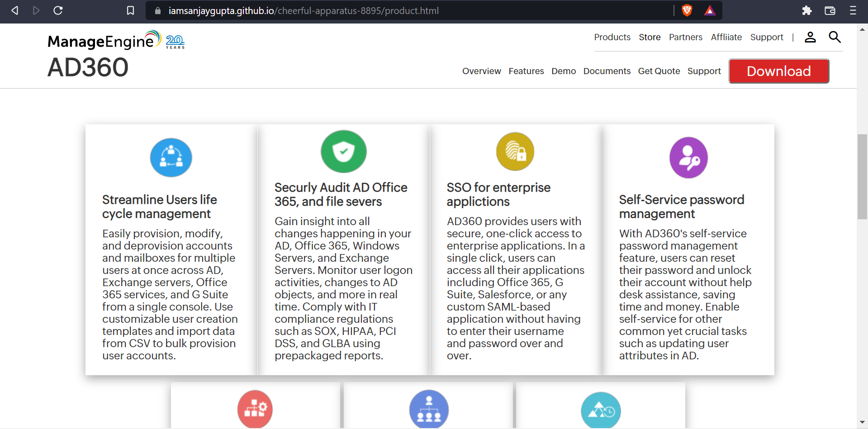The image size is (868, 429).
Task: Go to Features product tab
Action: pyautogui.click(x=526, y=71)
